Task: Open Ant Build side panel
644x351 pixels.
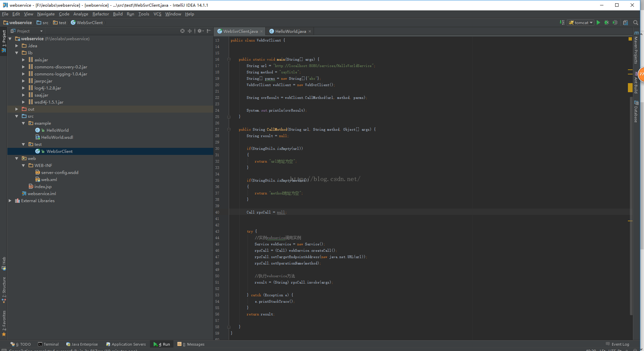Action: [636, 83]
